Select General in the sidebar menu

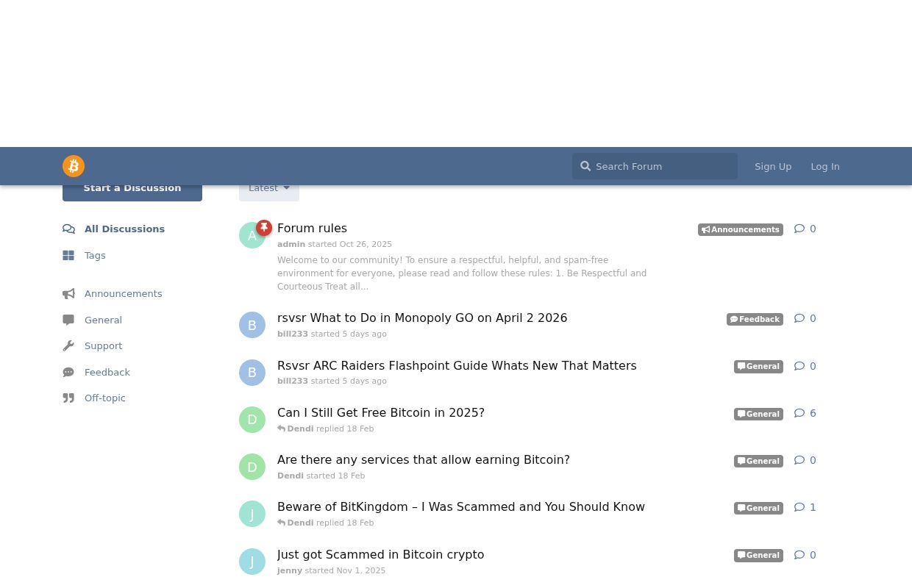pyautogui.click(x=103, y=320)
